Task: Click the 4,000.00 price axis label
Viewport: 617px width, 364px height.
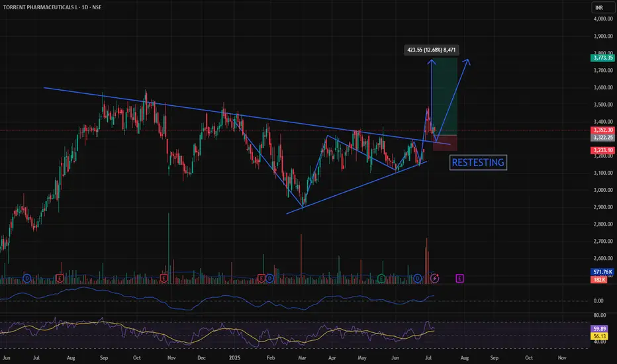Action: coord(603,19)
